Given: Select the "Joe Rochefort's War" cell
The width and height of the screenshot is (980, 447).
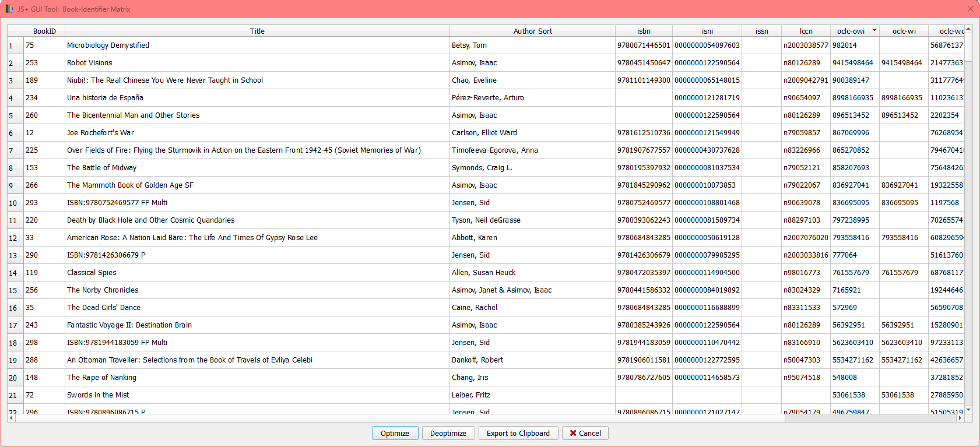Looking at the screenshot, I should [257, 133].
